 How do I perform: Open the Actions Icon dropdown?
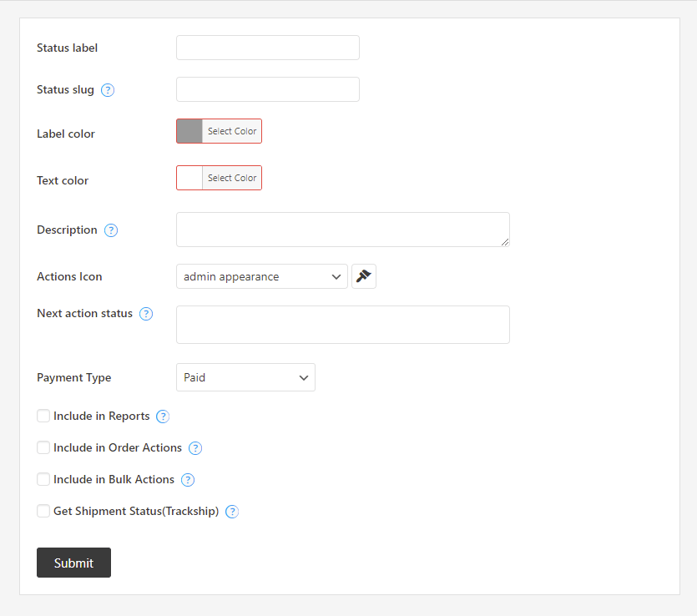261,276
